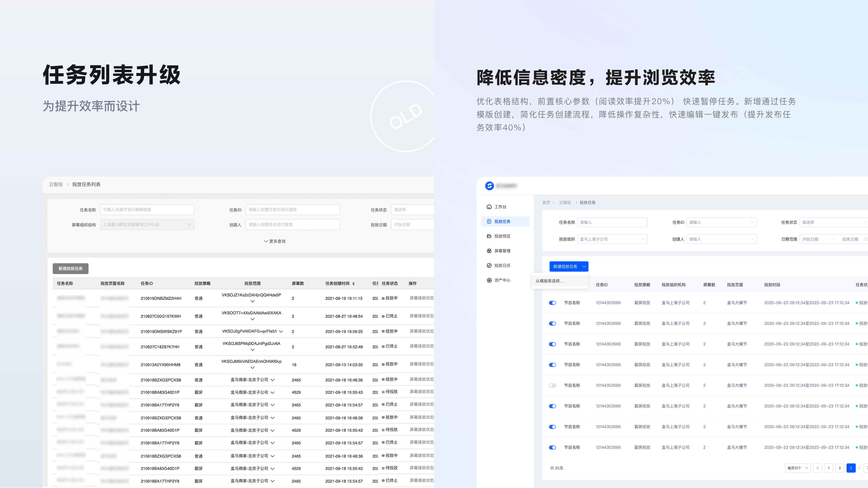Click task ID 210827C18Z87K7HH
The width and height of the screenshot is (868, 488).
coord(160,347)
